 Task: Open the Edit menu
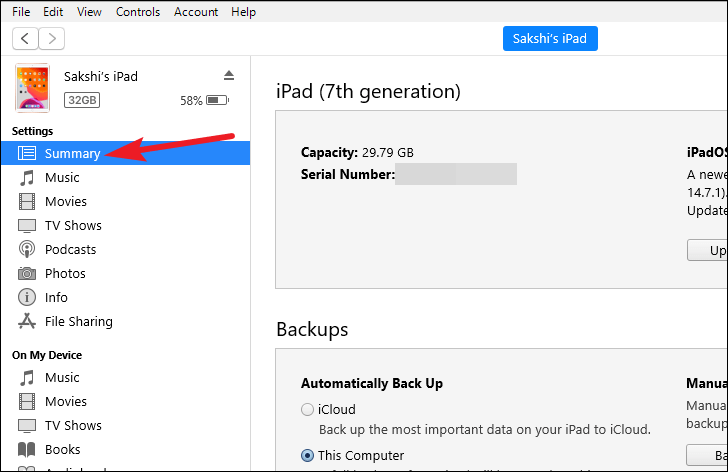pyautogui.click(x=53, y=12)
